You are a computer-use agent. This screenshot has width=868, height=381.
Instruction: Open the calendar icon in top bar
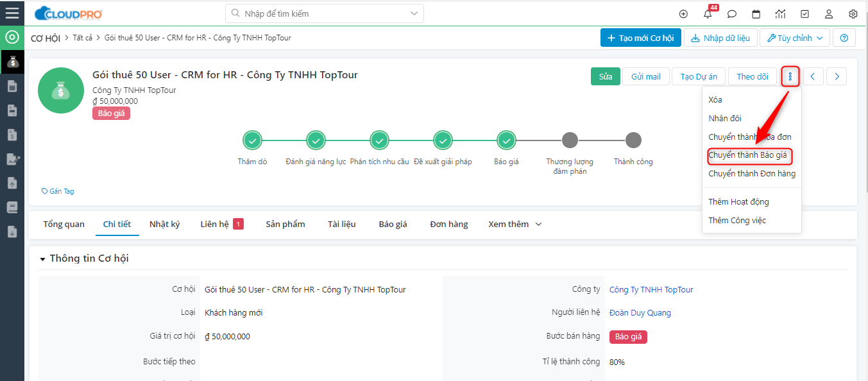click(x=756, y=14)
